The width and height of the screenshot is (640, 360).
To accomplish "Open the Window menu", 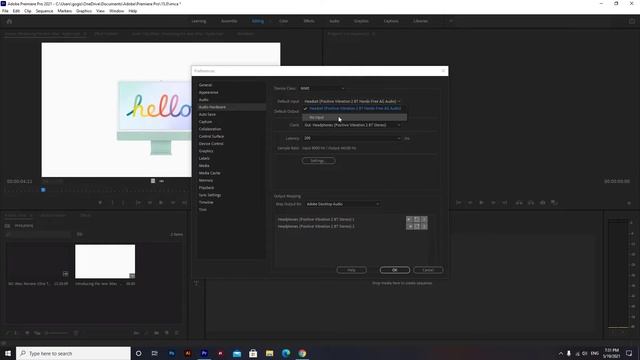I will pyautogui.click(x=116, y=11).
